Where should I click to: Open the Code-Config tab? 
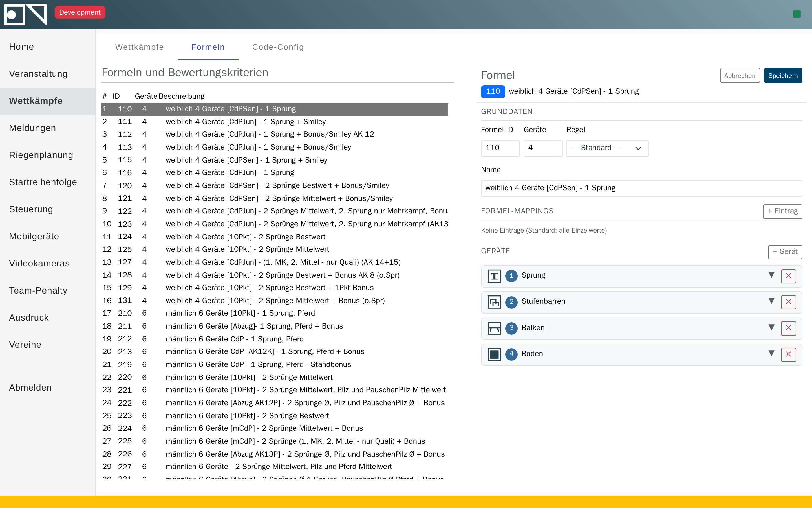tap(278, 47)
